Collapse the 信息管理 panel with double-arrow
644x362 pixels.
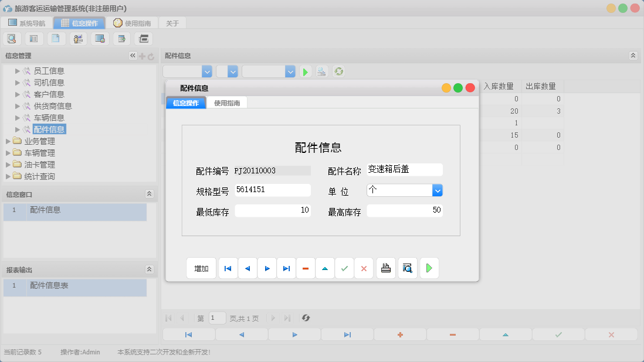pos(133,55)
